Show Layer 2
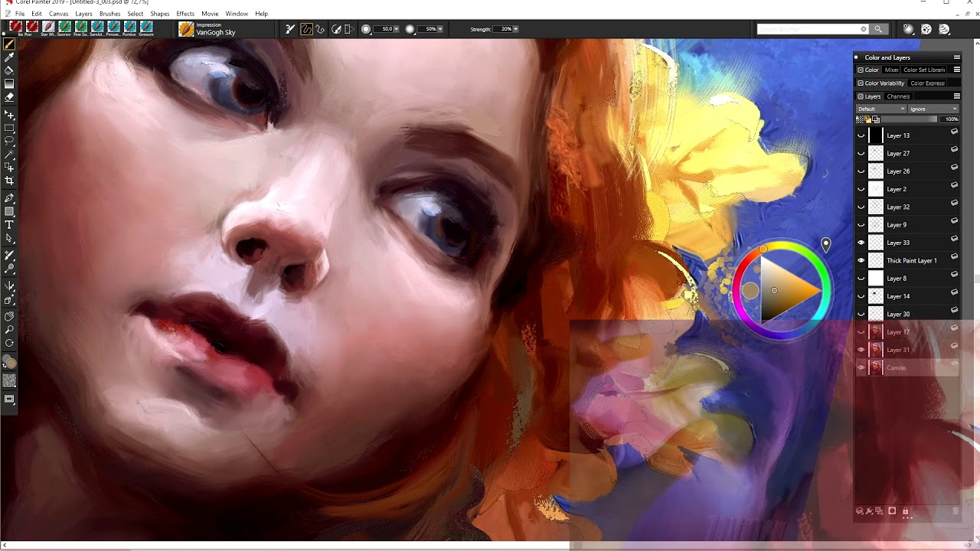The width and height of the screenshot is (980, 551). click(x=861, y=189)
